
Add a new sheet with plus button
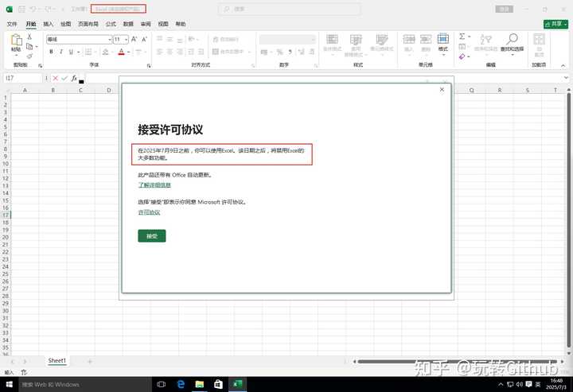89,361
